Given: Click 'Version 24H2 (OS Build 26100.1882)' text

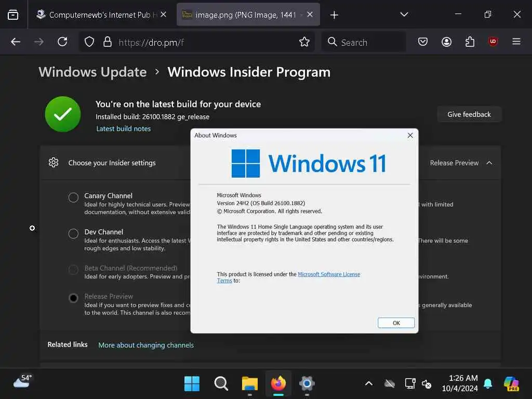Looking at the screenshot, I should pyautogui.click(x=261, y=203).
